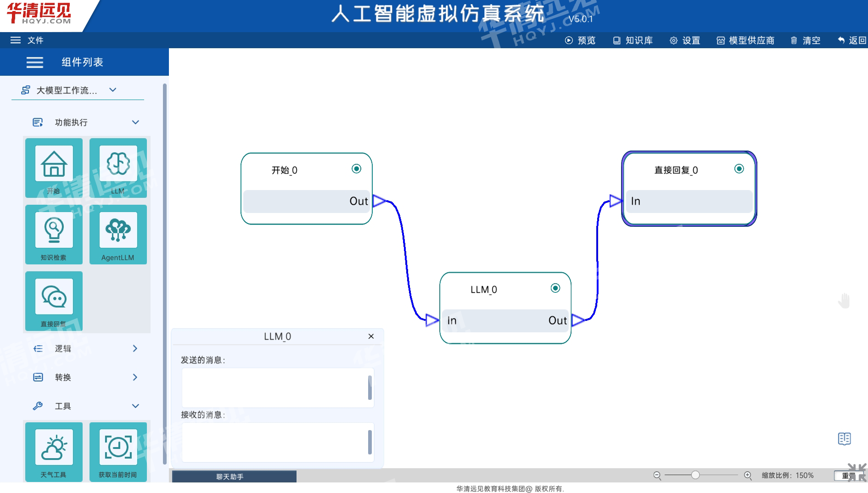Screen dimensions: 868x493
Task: Select the 直接回复 chat bubble component
Action: coord(54,297)
